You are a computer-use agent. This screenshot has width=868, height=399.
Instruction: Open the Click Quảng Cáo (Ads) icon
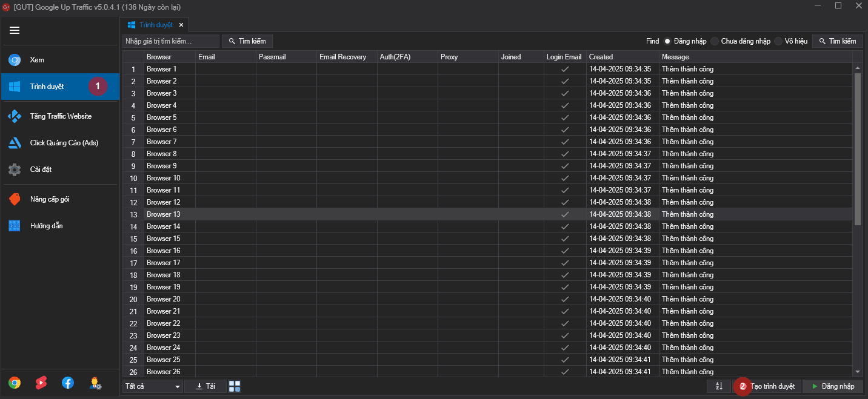15,143
